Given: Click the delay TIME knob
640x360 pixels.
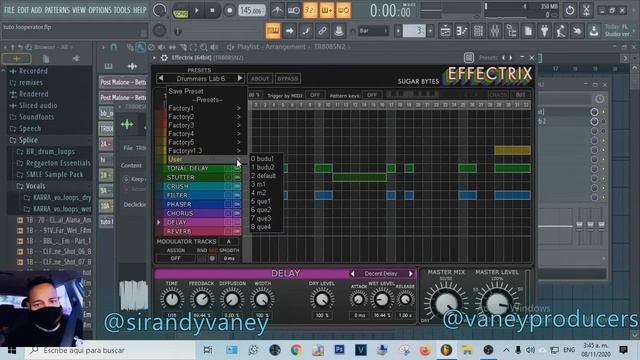Looking at the screenshot, I should 172,299.
